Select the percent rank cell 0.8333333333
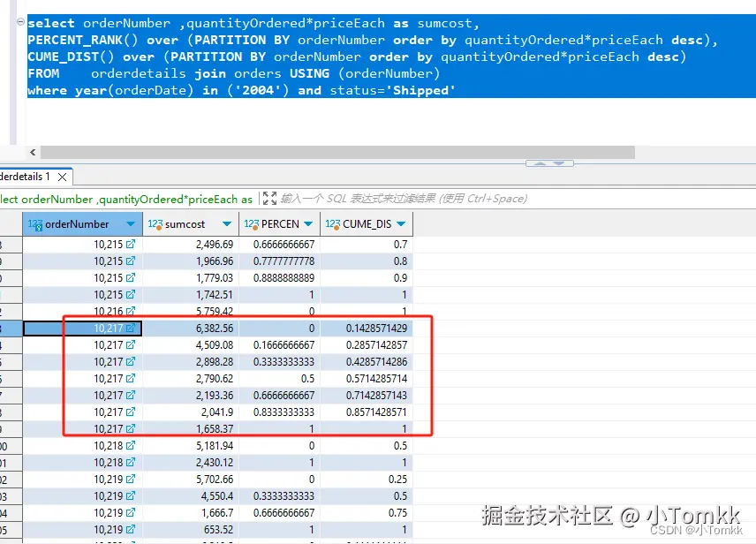756x544 pixels. tap(279, 412)
